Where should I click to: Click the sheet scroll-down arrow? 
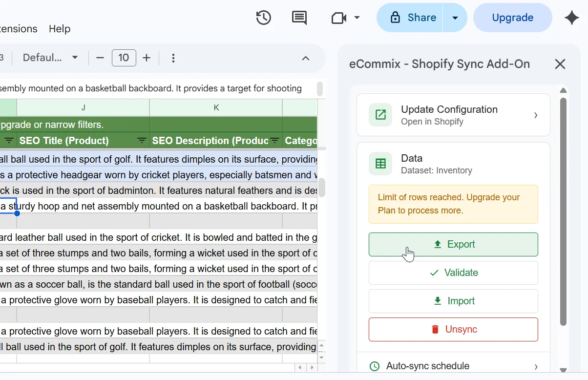click(321, 358)
